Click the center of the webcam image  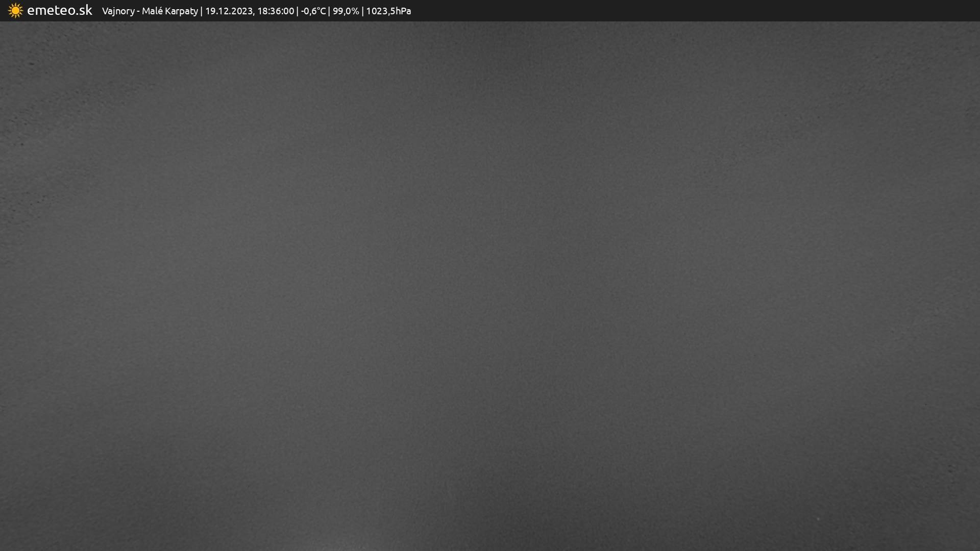click(x=490, y=286)
